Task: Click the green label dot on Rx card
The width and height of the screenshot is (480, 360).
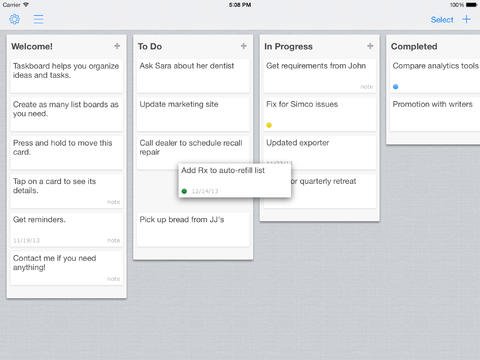Action: point(184,191)
